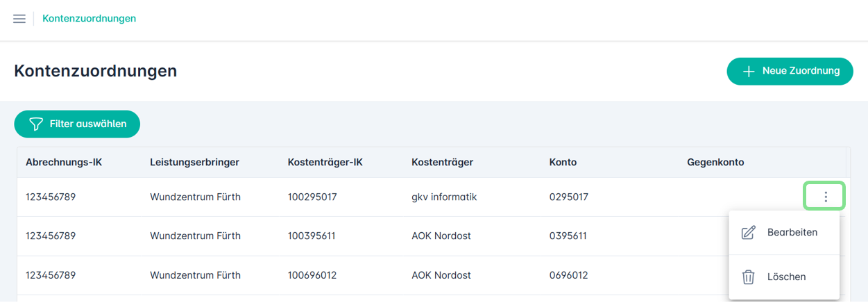Sort by Abrechnungs-IK column header
This screenshot has height=303, width=868.
(x=64, y=163)
